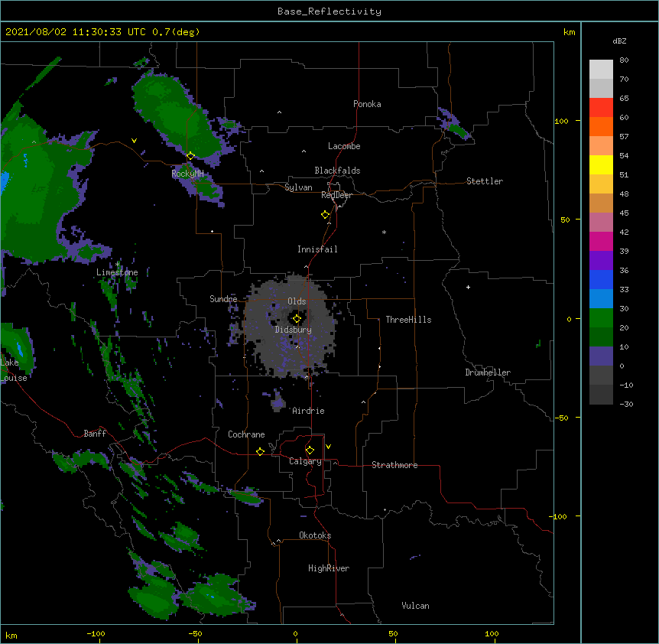659x644 pixels.
Task: Click the RedDeer city label
Action: click(336, 195)
